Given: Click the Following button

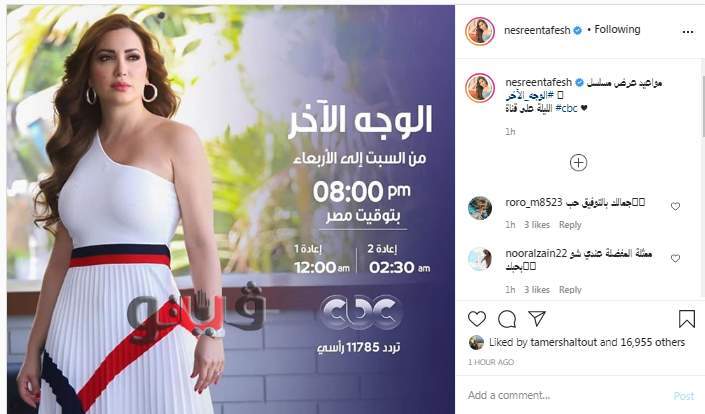Looking at the screenshot, I should click(x=617, y=30).
